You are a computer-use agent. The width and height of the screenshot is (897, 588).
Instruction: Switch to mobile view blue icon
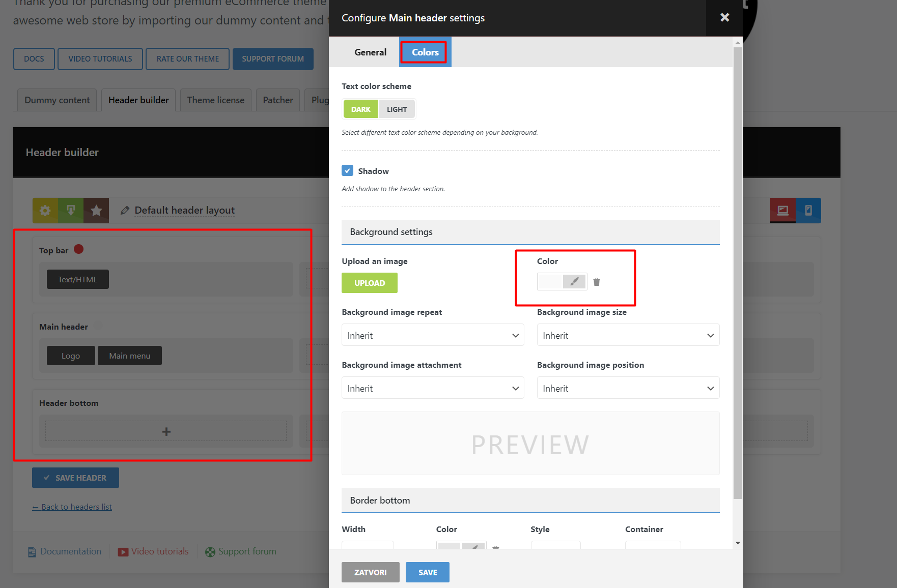pyautogui.click(x=808, y=211)
